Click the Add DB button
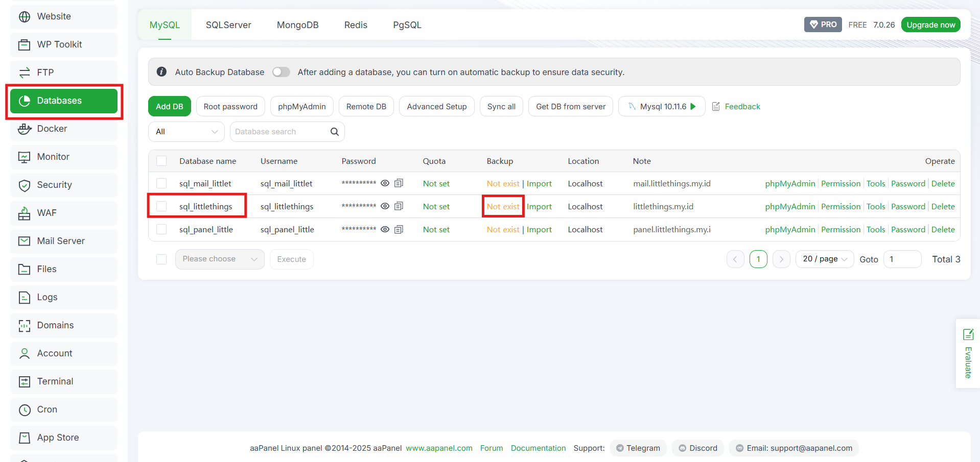This screenshot has width=980, height=462. pyautogui.click(x=170, y=106)
